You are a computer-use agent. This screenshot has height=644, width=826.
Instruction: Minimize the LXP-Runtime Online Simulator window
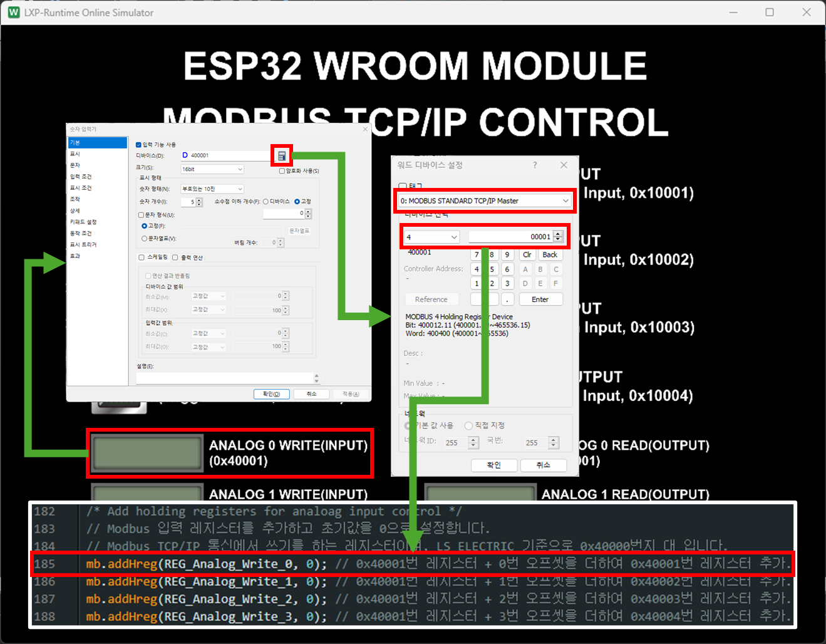point(733,12)
